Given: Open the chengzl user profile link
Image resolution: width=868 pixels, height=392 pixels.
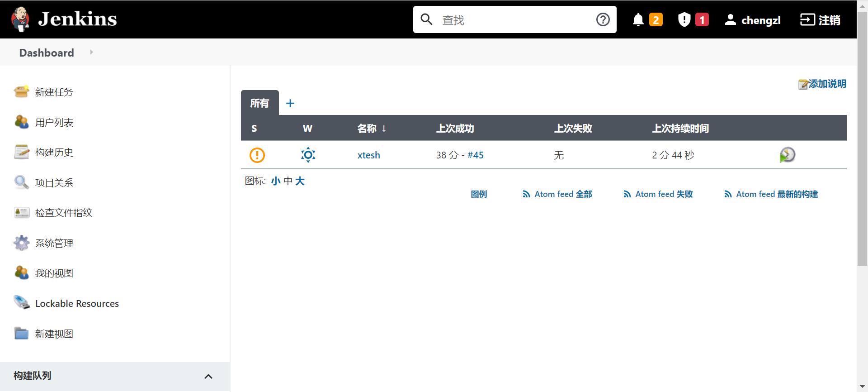Looking at the screenshot, I should coord(761,20).
